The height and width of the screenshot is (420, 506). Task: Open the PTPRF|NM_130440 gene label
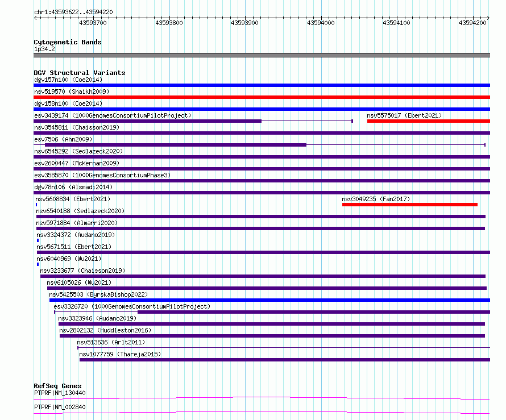[x=60, y=393]
